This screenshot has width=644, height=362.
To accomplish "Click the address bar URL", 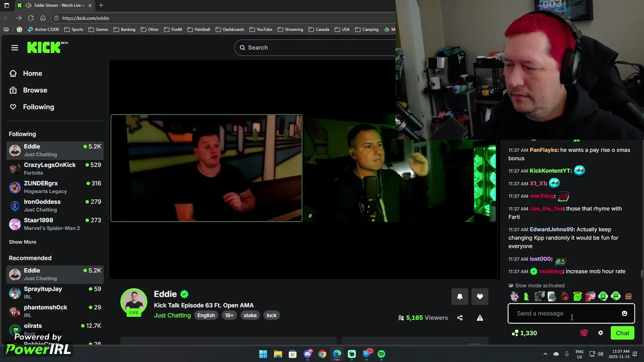I will point(86,18).
